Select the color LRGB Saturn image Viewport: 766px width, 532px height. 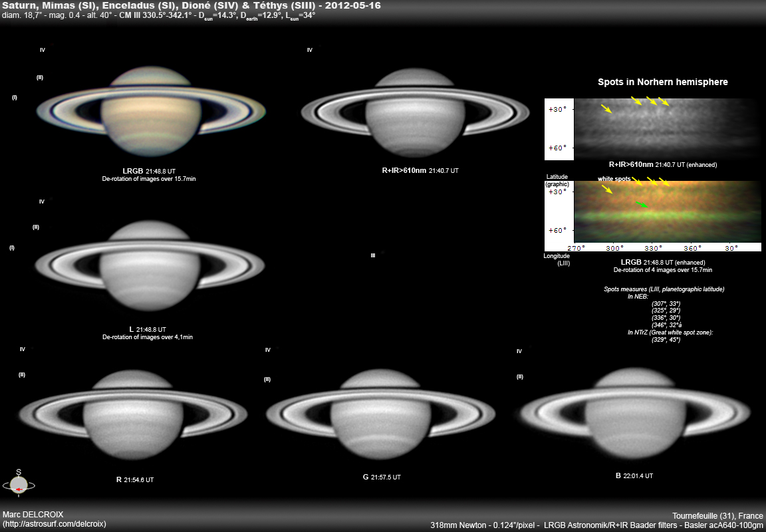point(151,112)
